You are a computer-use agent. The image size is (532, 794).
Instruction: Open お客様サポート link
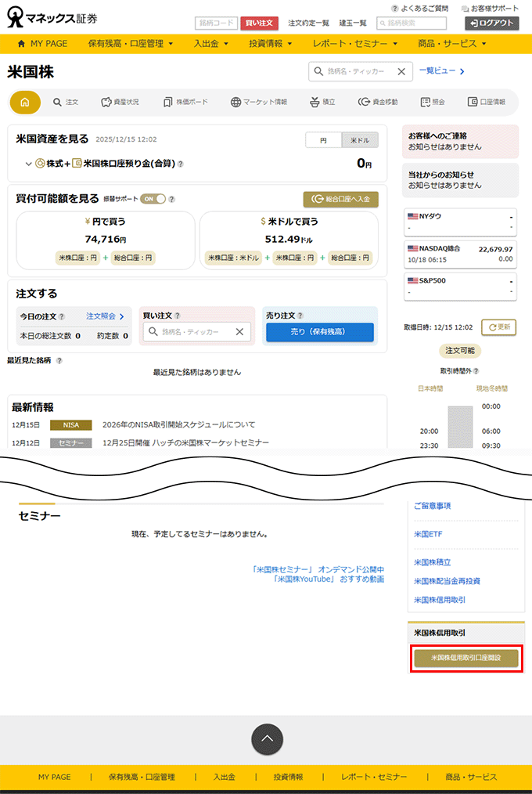pos(490,9)
